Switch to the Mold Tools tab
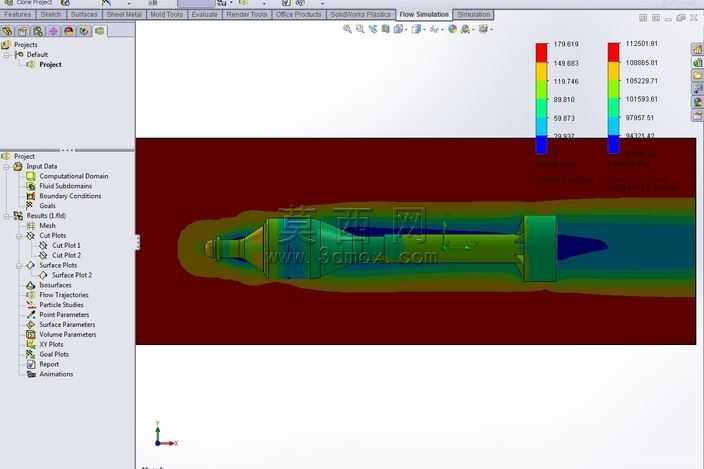 167,14
